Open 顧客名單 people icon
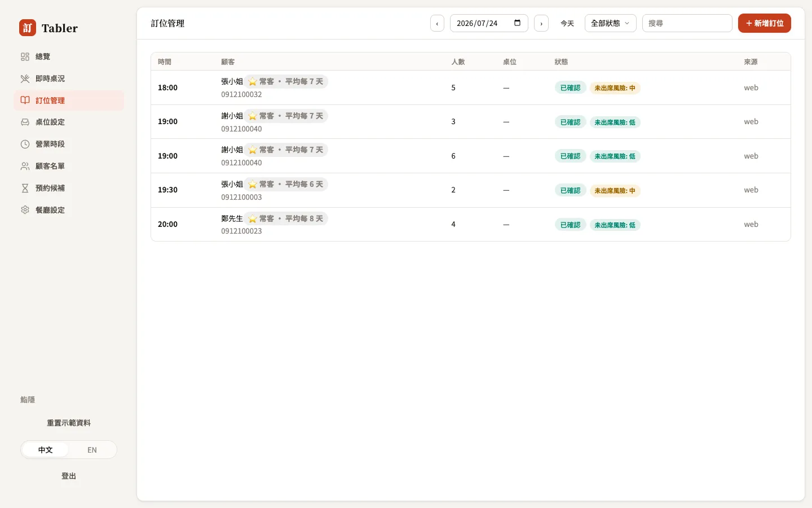This screenshot has width=812, height=508. pyautogui.click(x=25, y=166)
